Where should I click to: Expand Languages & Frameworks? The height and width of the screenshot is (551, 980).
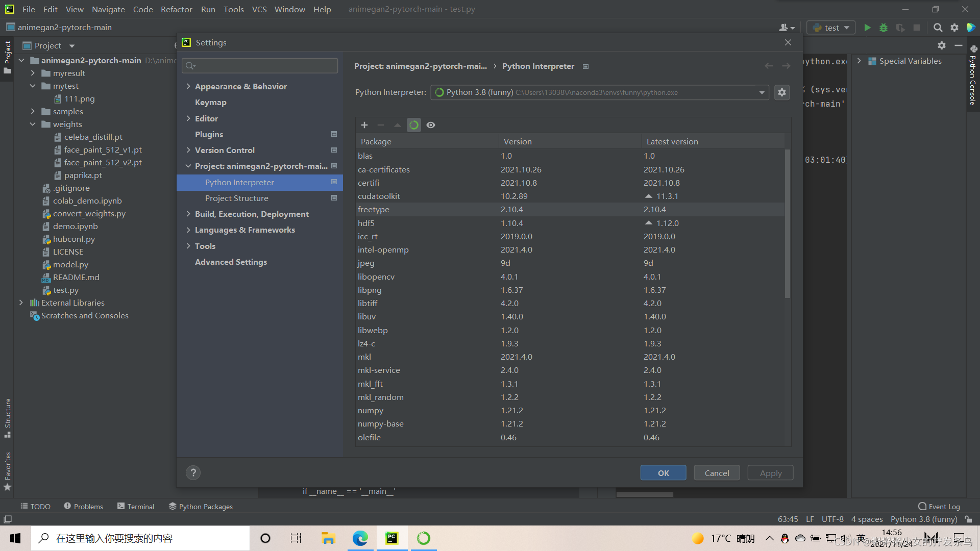click(x=188, y=230)
